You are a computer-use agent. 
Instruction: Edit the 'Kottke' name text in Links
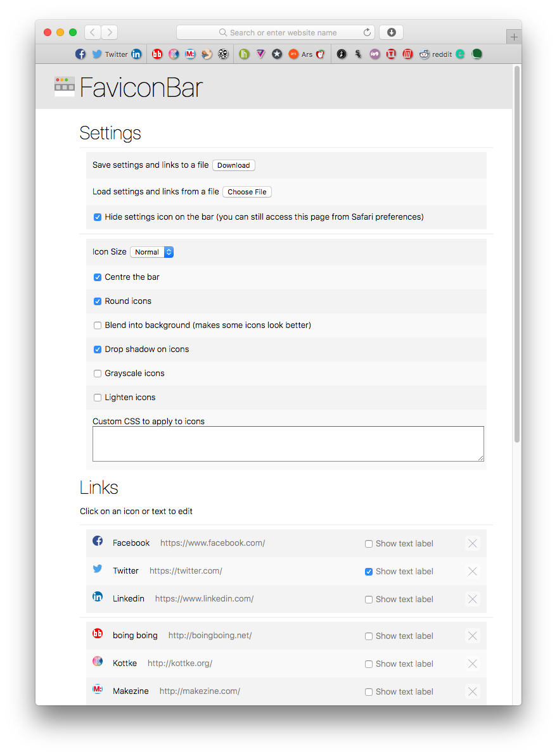tap(125, 664)
